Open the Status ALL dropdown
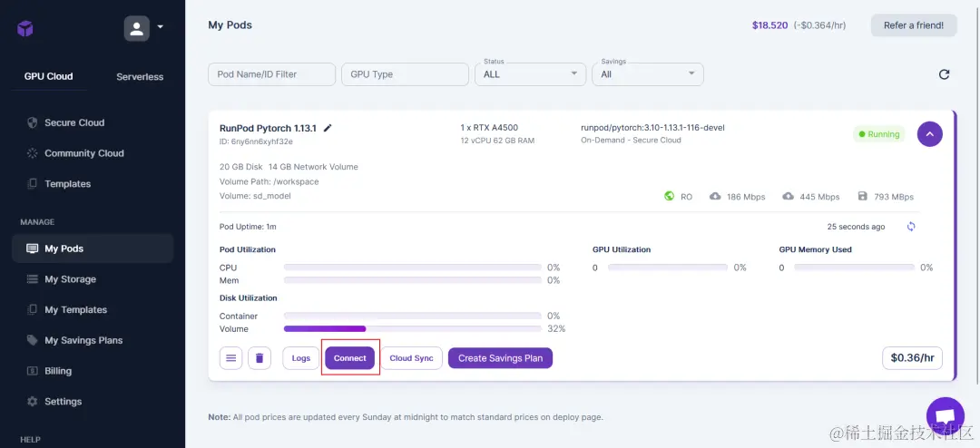The height and width of the screenshot is (448, 980). 530,73
